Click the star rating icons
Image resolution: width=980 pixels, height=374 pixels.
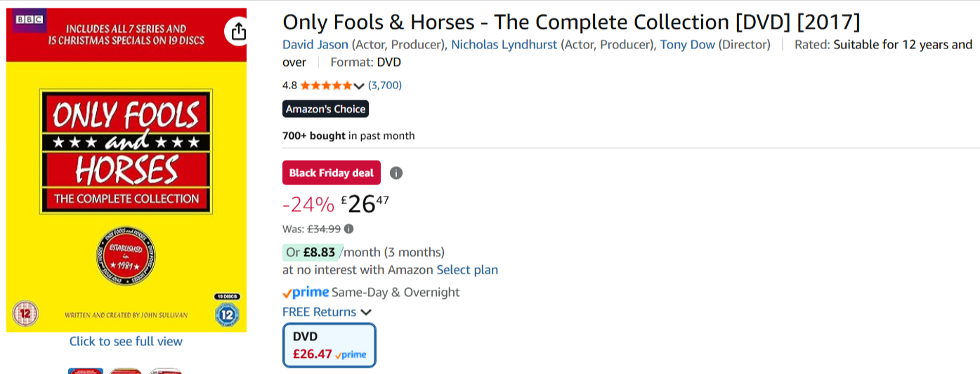[x=327, y=86]
